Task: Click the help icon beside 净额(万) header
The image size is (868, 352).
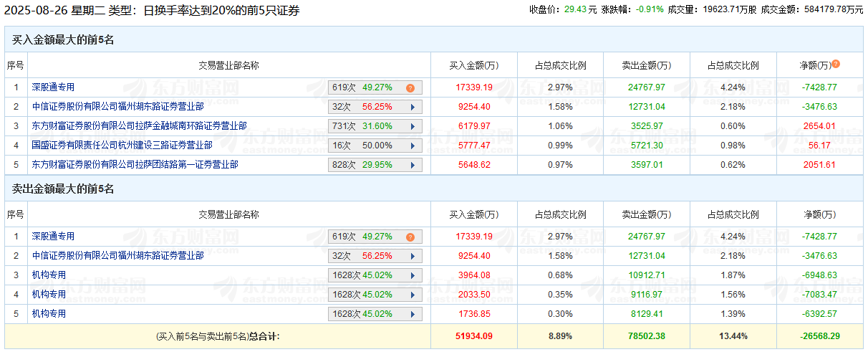Action: [x=836, y=65]
